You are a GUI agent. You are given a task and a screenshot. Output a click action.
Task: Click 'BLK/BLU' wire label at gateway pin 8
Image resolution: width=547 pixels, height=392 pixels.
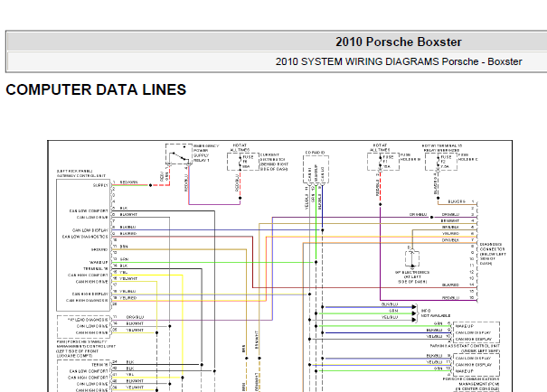(128, 227)
